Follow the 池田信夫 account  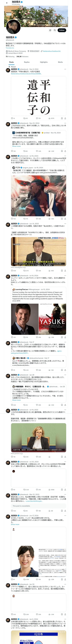[x=62, y=30]
